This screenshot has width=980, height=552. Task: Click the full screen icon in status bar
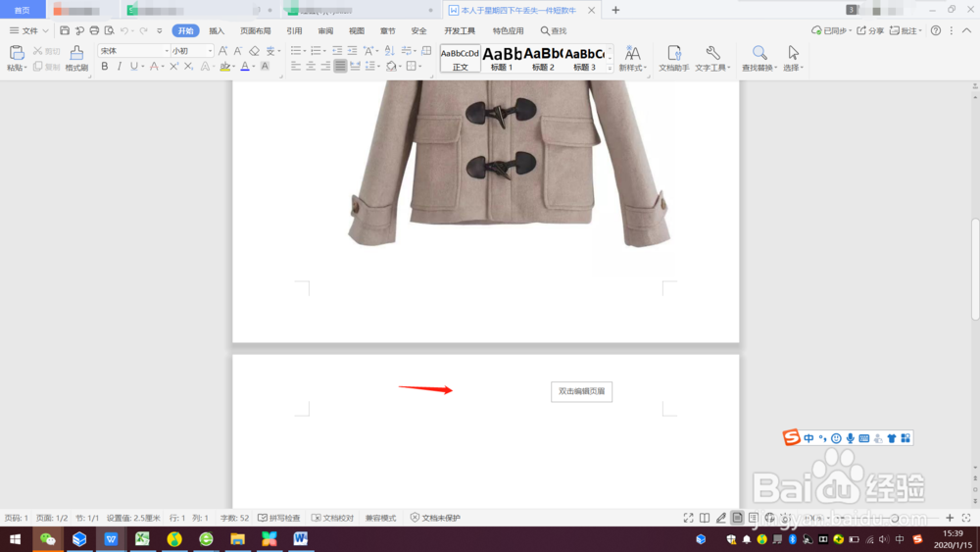(688, 518)
